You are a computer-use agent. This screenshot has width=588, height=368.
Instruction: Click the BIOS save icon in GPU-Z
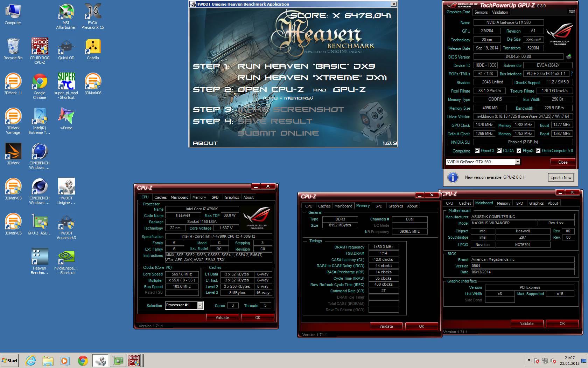tap(569, 56)
